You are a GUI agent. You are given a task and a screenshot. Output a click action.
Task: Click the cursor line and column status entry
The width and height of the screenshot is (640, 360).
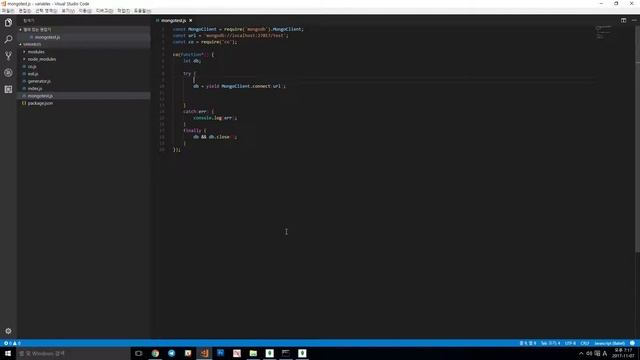click(527, 343)
